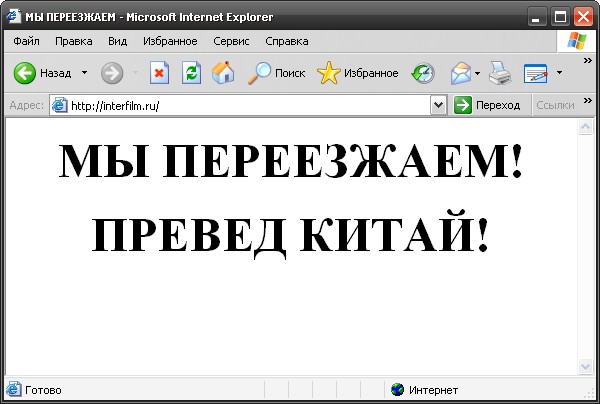Open the Избранное menu
Screen dimensions: 600x404
click(170, 41)
